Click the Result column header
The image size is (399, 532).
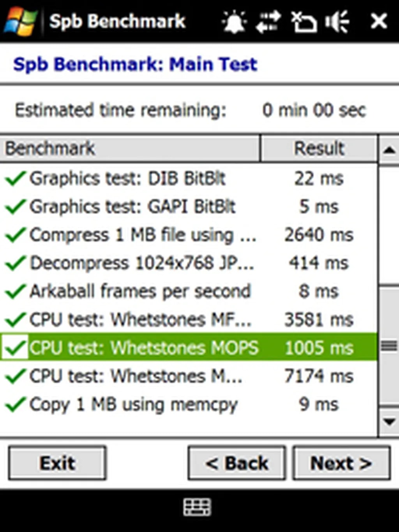[x=319, y=148]
